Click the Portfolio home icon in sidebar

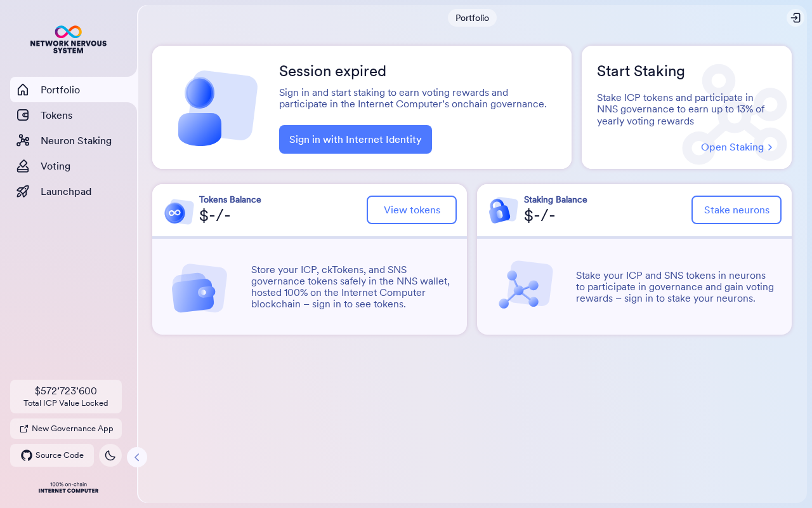pyautogui.click(x=23, y=90)
